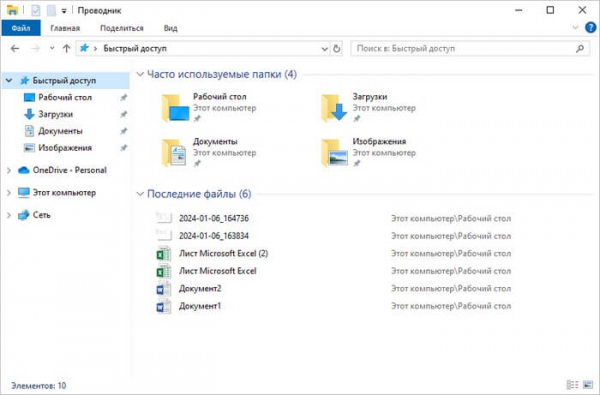
Task: Select Сеть in the navigation pane
Action: [41, 215]
